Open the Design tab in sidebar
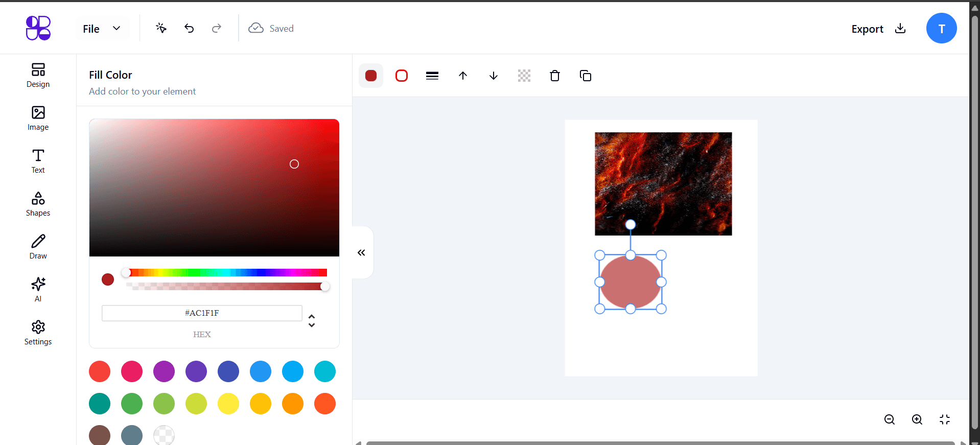Image resolution: width=980 pixels, height=445 pixels. pyautogui.click(x=38, y=76)
